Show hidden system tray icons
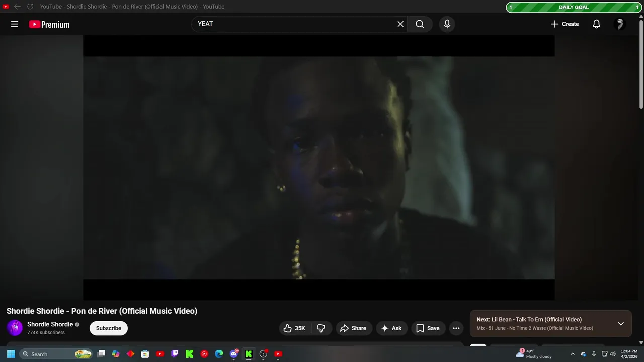The image size is (644, 362). click(572, 354)
